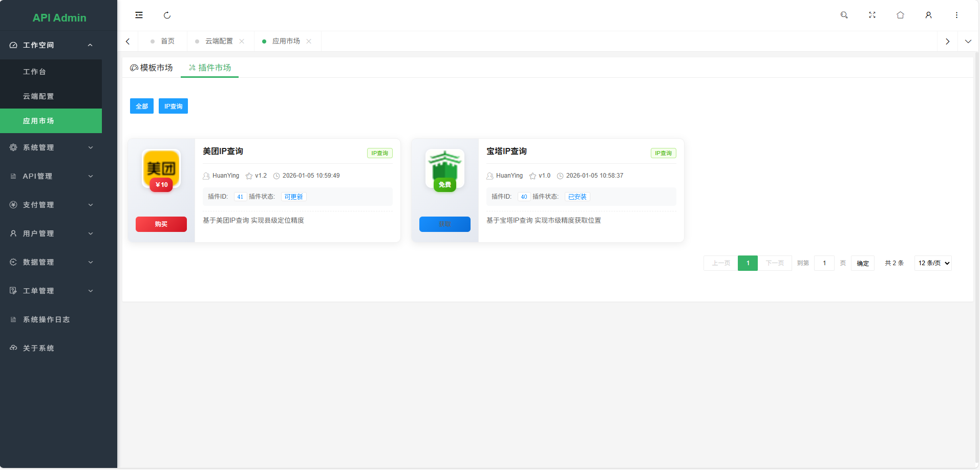Click the 美团 plugin thumbnail image
The height and width of the screenshot is (470, 980).
point(161,169)
